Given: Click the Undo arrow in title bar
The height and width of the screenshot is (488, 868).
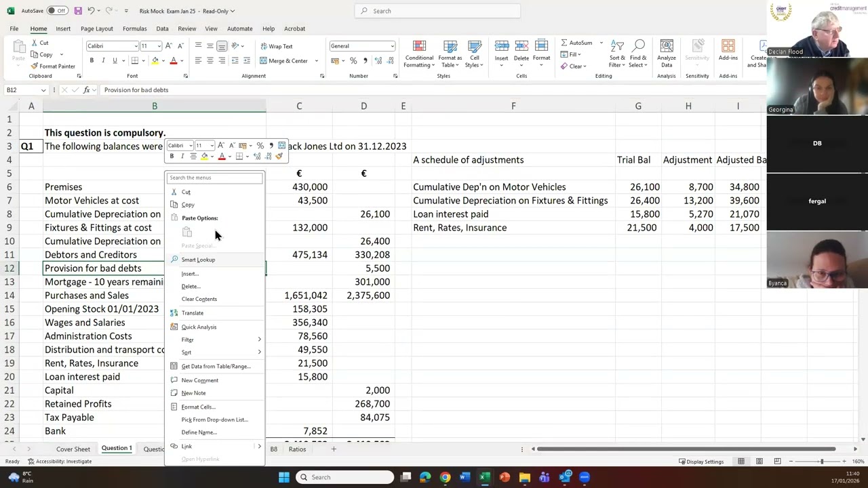Looking at the screenshot, I should (x=92, y=11).
